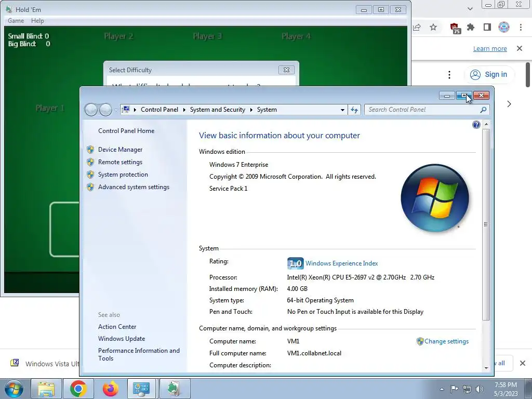Expand arrow after Control Panel breadcrumb
Viewport: 532px width, 399px height.
[x=184, y=110]
